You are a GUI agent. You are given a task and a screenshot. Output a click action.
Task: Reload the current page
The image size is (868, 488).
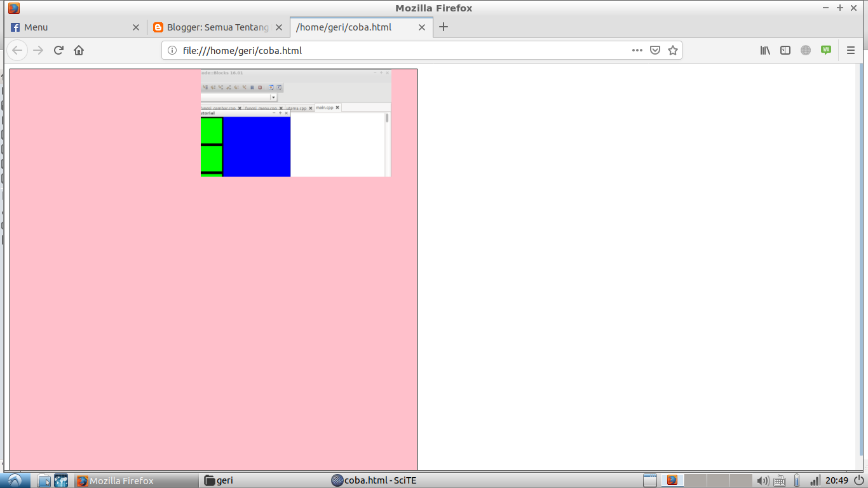tap(58, 50)
